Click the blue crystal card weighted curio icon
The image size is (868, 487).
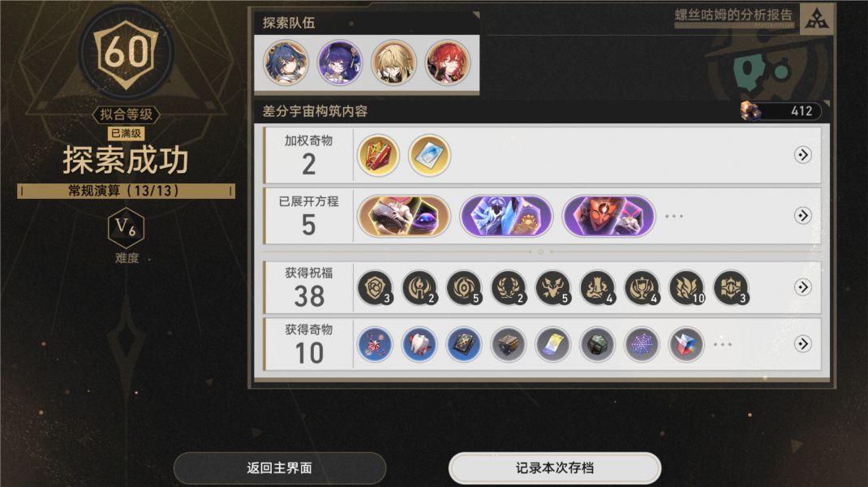[430, 156]
